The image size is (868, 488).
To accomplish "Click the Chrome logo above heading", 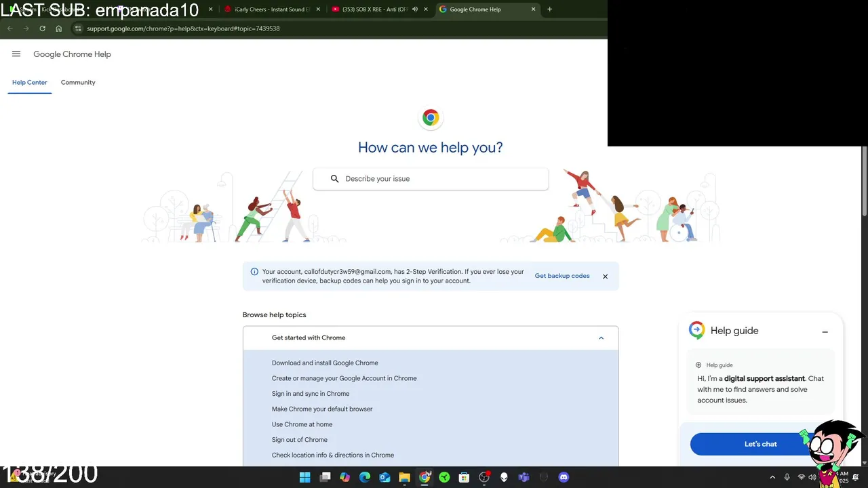I will pos(431,118).
